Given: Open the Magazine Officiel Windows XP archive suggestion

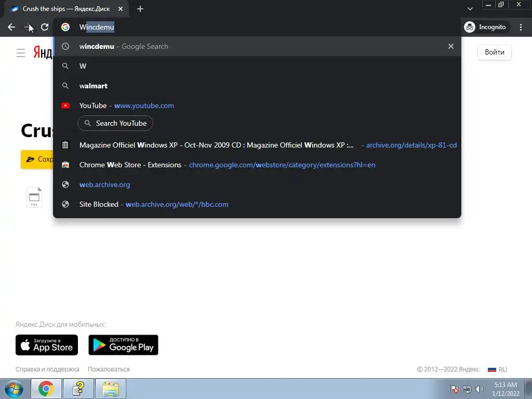Looking at the screenshot, I should point(257,145).
